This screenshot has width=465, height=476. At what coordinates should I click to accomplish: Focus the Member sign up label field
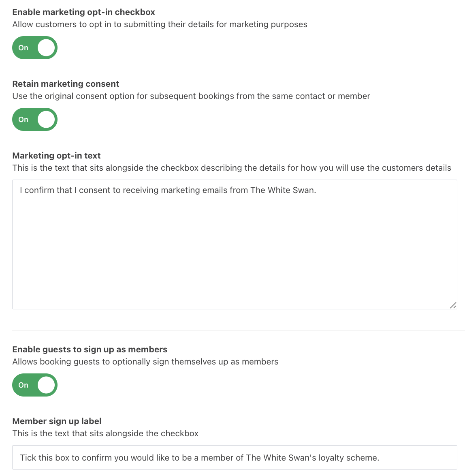(x=235, y=457)
